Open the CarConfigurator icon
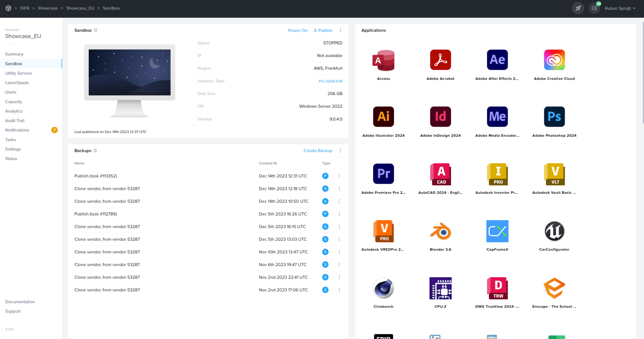Image resolution: width=644 pixels, height=339 pixels. (x=554, y=231)
